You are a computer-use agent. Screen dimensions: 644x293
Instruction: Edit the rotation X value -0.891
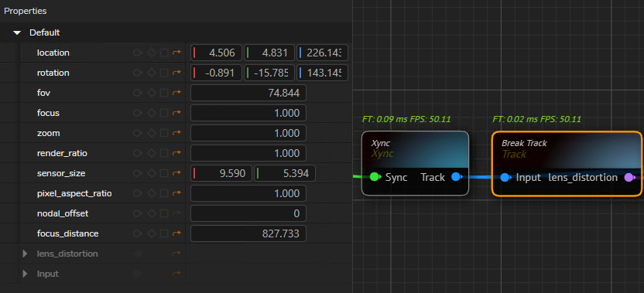pos(217,73)
